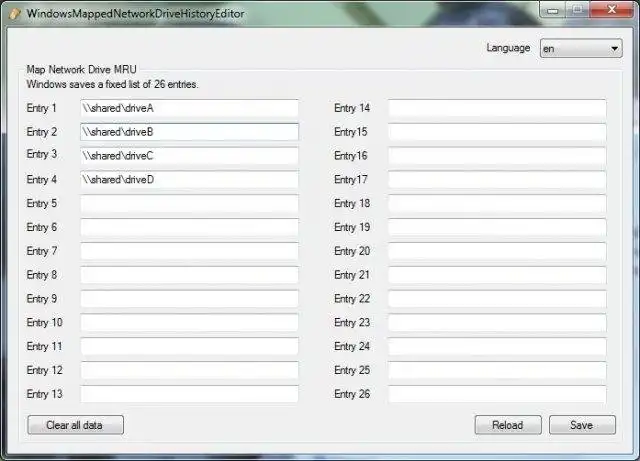Click into the empty Entry 10 field
The height and width of the screenshot is (461, 640).
(189, 322)
